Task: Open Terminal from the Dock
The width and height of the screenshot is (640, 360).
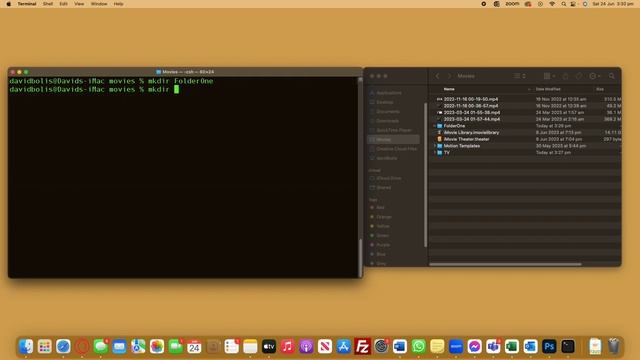Action: click(x=568, y=347)
